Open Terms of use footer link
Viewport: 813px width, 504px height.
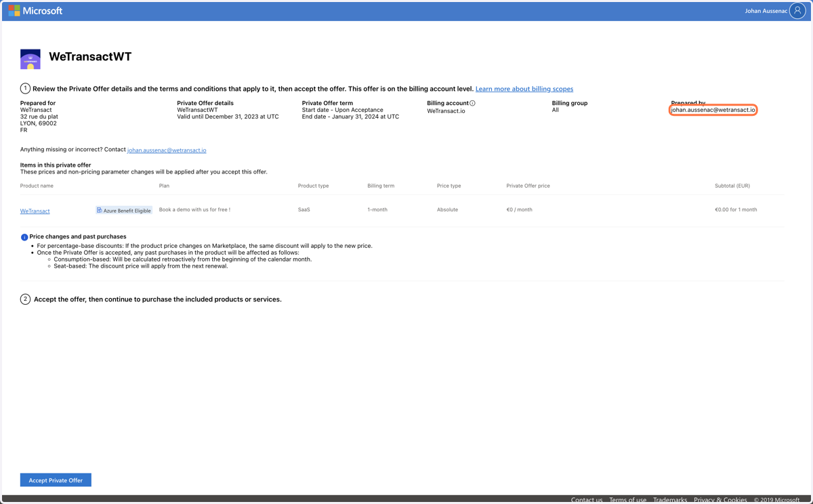pos(627,500)
